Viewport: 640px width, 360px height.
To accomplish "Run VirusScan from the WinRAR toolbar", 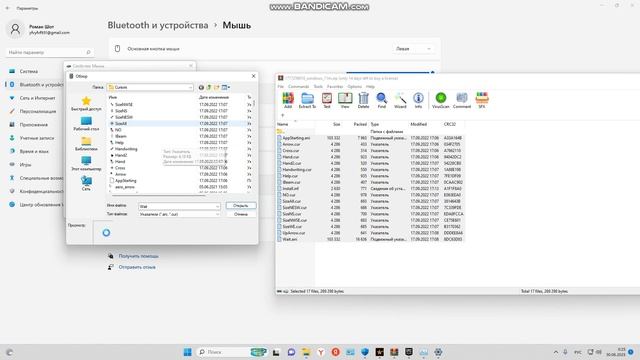I will 440,100.
